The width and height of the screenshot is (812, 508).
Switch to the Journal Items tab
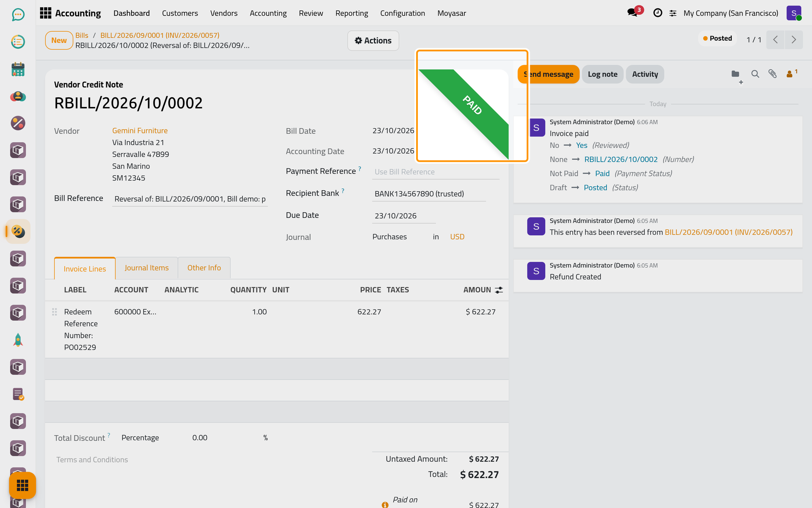point(146,268)
